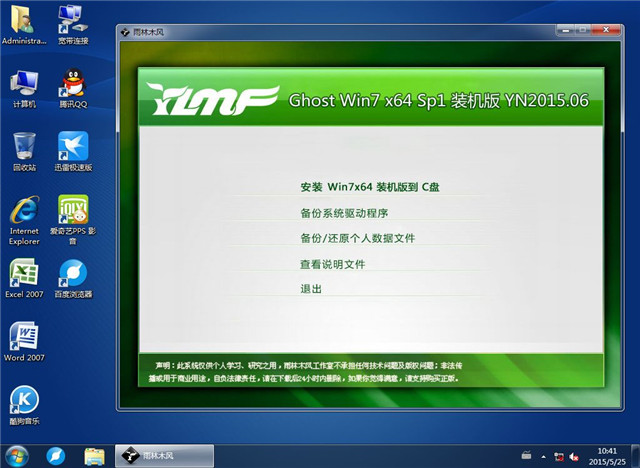The height and width of the screenshot is (468, 640).
Task: Open 查看说明文件 in the installer
Action: pyautogui.click(x=332, y=264)
